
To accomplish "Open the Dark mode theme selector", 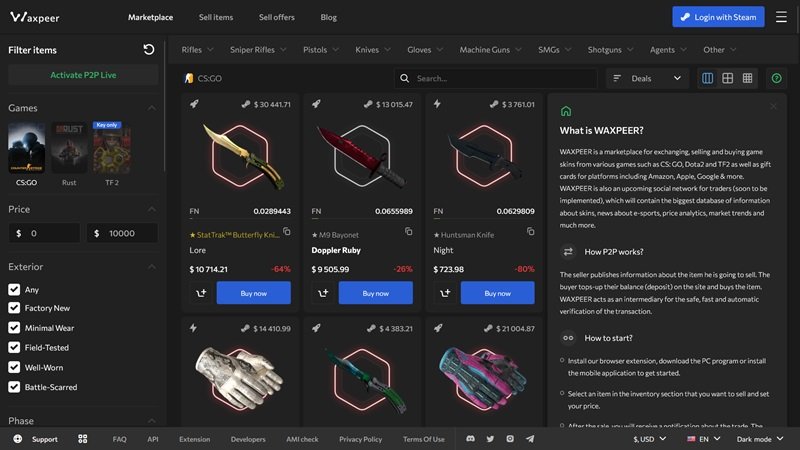I will 760,439.
